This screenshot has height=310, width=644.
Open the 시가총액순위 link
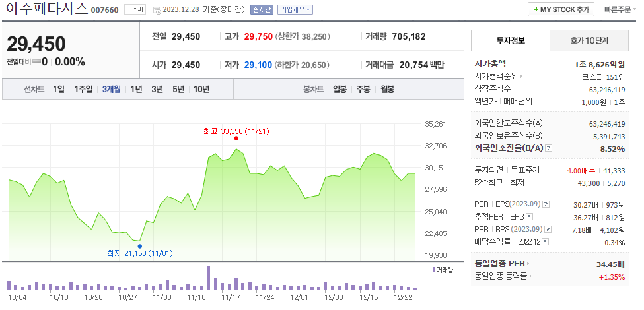499,77
